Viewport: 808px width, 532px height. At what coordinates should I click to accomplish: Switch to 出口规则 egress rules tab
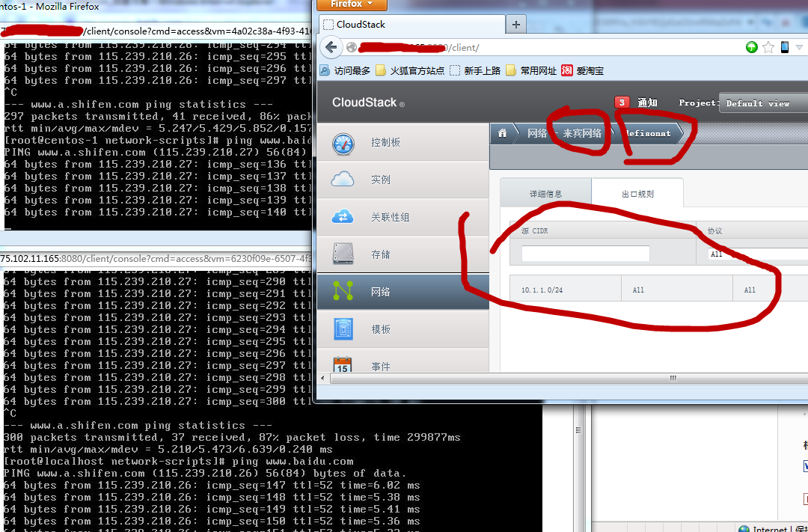click(637, 194)
